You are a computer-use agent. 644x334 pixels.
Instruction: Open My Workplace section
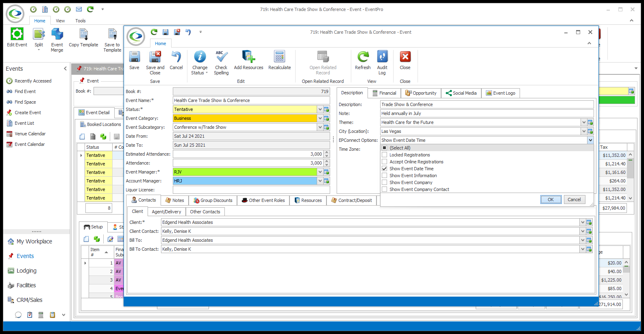click(x=30, y=241)
